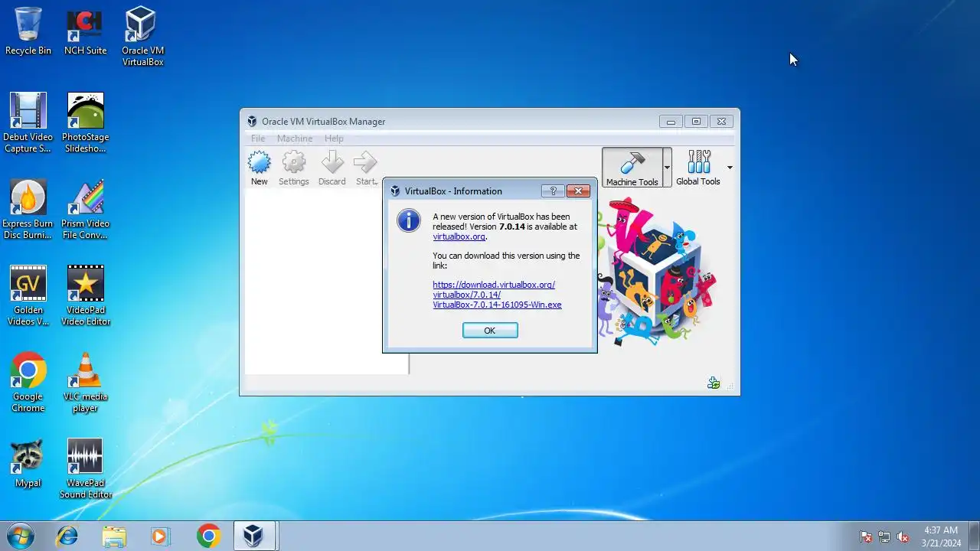Image resolution: width=980 pixels, height=551 pixels.
Task: Click the taskbar clock showing 4:37 AM
Action: click(x=941, y=536)
